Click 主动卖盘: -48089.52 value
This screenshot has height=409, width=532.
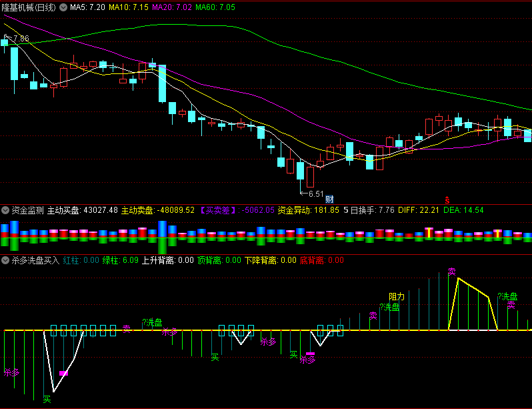pyautogui.click(x=158, y=210)
